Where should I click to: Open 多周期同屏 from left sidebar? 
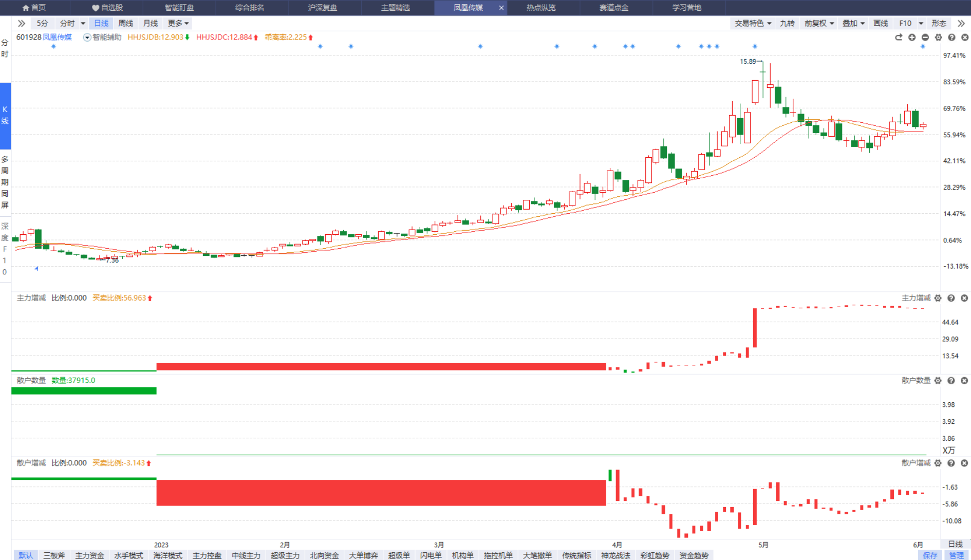(5, 182)
